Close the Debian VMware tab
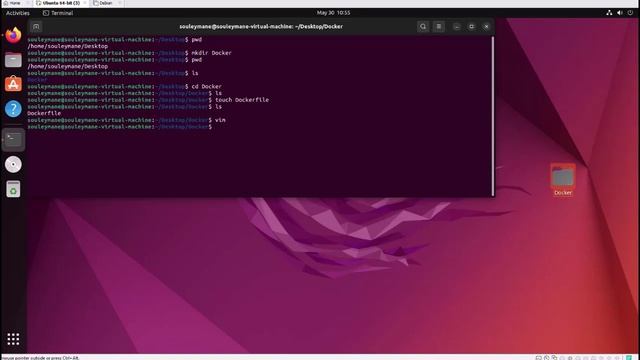The width and height of the screenshot is (640, 360). coord(119,3)
